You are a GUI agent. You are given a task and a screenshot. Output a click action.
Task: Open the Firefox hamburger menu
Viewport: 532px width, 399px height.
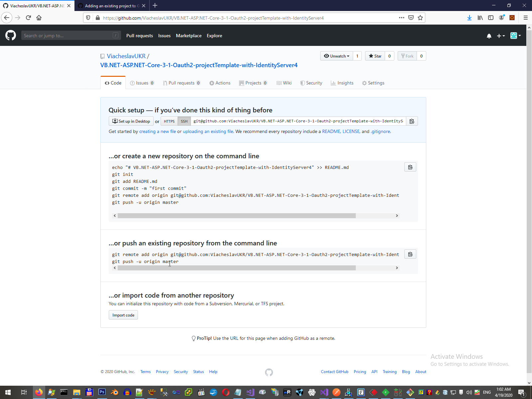tap(526, 18)
